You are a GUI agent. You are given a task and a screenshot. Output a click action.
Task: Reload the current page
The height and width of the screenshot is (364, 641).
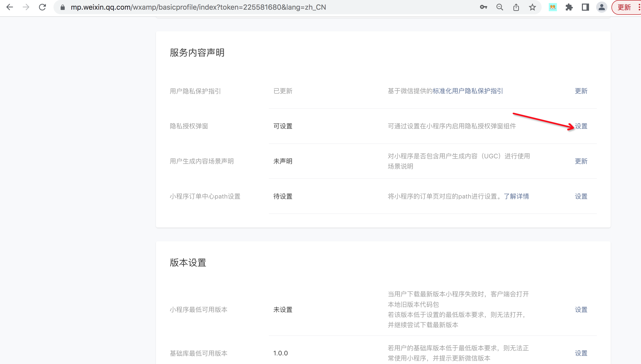tap(42, 7)
